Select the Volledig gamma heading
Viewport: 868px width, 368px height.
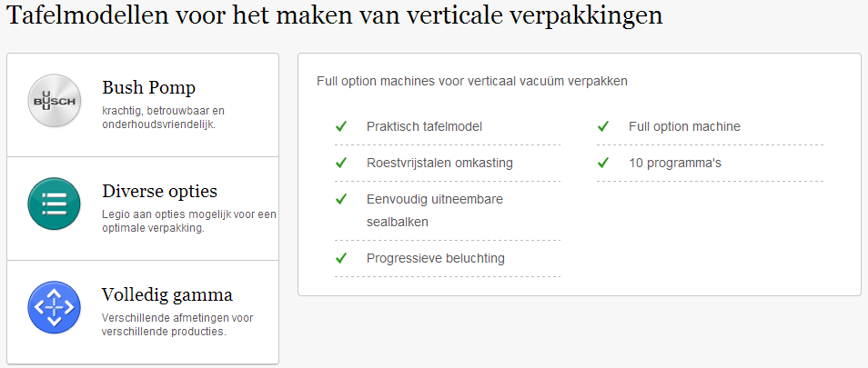tap(167, 295)
